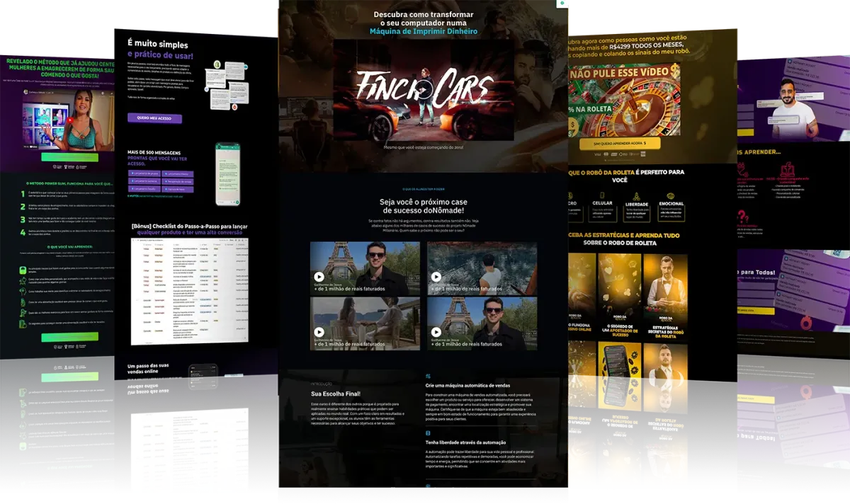Click first green icon in 'vai aprender' list
Screen dimensions: 850x504
(x=22, y=270)
